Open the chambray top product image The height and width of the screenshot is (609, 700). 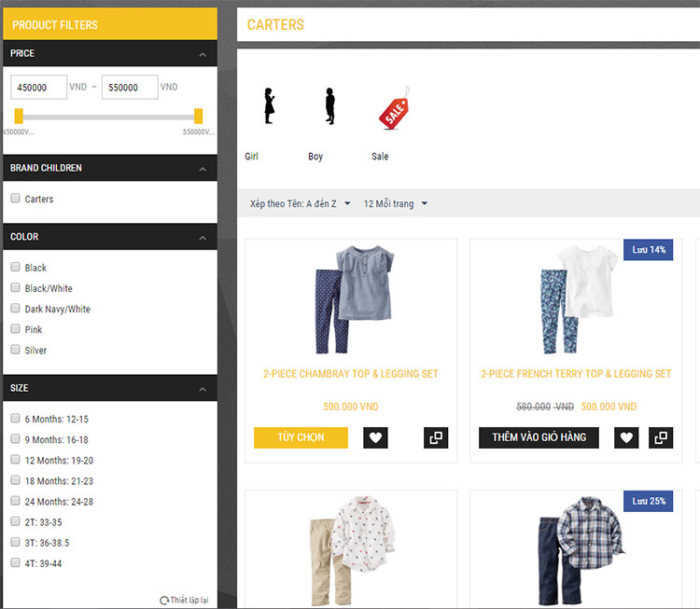point(355,299)
